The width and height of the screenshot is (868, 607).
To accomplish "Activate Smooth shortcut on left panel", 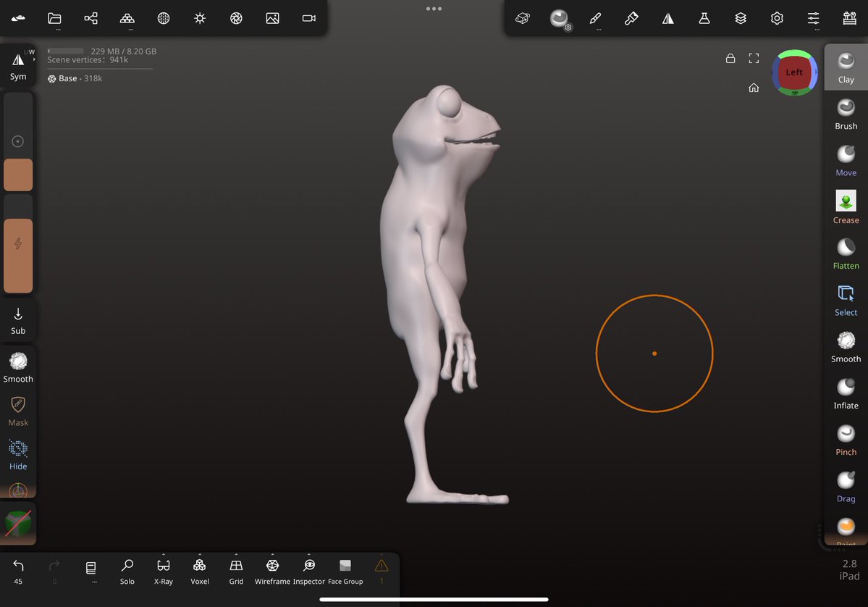I will click(x=18, y=368).
